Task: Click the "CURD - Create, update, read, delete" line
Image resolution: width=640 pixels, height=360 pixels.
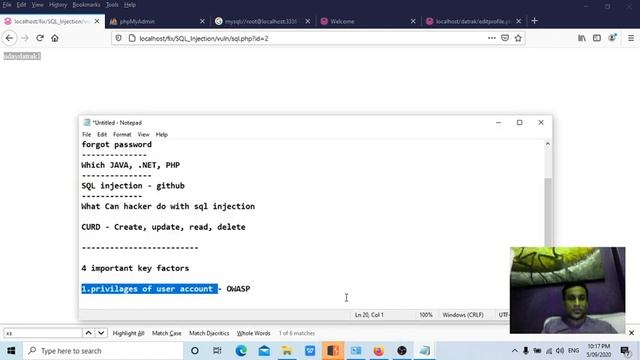Action: tap(163, 227)
